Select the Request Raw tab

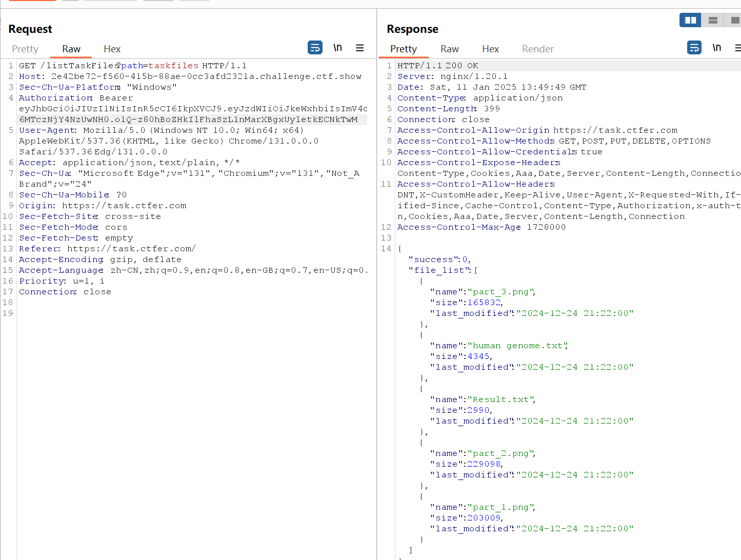click(x=71, y=49)
